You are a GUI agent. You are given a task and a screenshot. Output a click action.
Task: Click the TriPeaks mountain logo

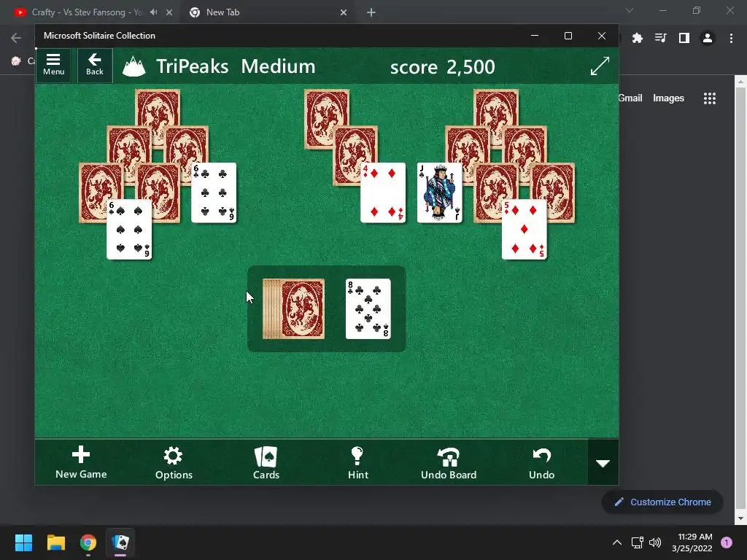tap(134, 66)
